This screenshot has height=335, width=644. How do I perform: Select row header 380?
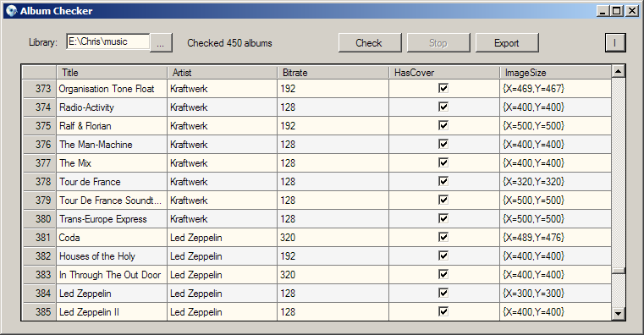click(x=39, y=219)
